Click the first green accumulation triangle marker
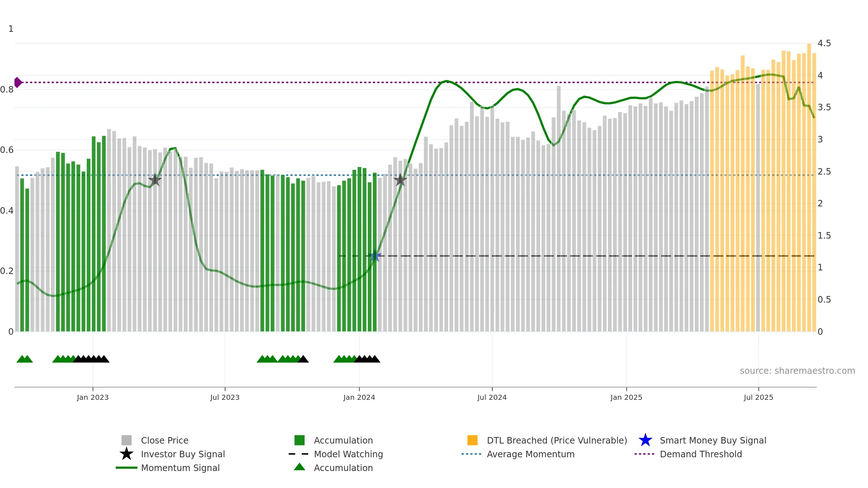Image resolution: width=868 pixels, height=488 pixels. (x=21, y=359)
